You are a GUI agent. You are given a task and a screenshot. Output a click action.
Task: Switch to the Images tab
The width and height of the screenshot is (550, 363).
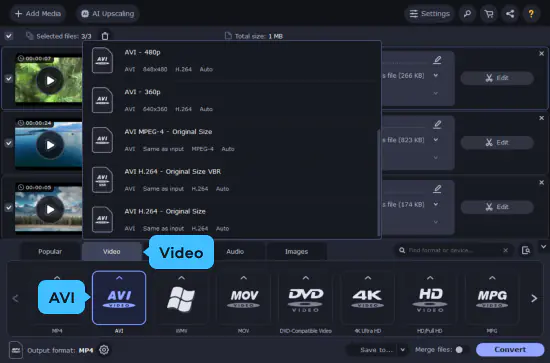pyautogui.click(x=296, y=251)
